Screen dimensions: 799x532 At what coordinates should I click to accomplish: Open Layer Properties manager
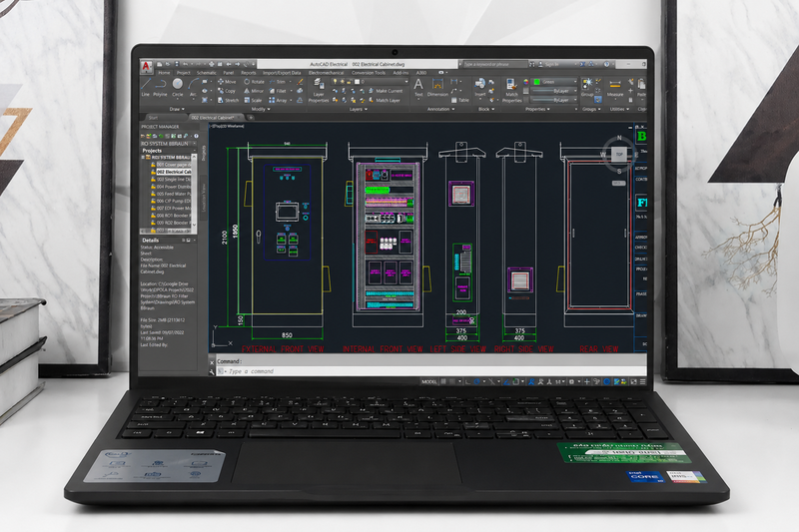pos(319,90)
